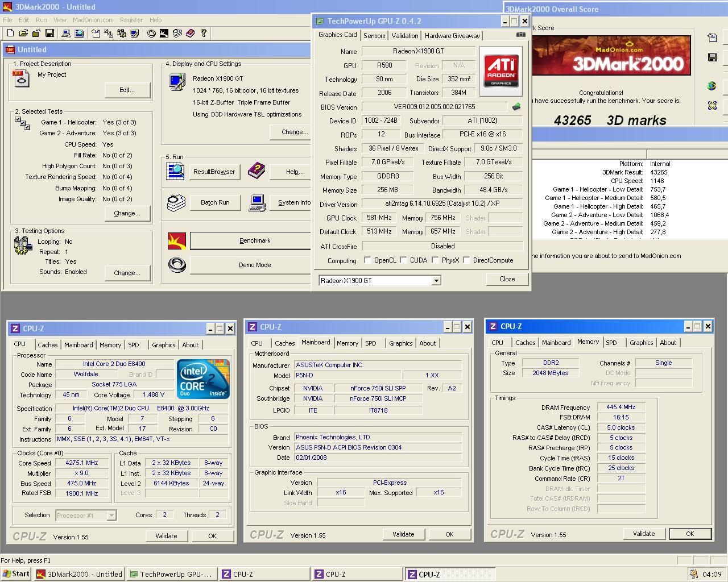Switch to the Sensors tab in GPU-Z
728x582 pixels.
374,36
